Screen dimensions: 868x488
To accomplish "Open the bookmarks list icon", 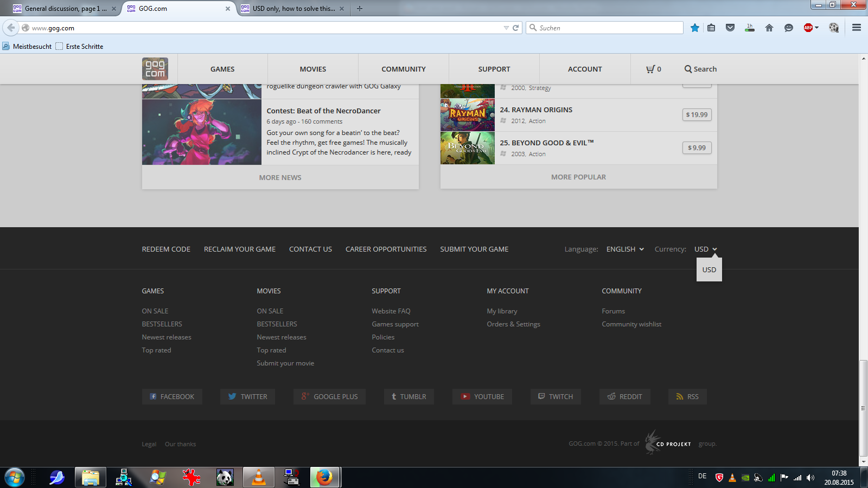I will (x=711, y=28).
